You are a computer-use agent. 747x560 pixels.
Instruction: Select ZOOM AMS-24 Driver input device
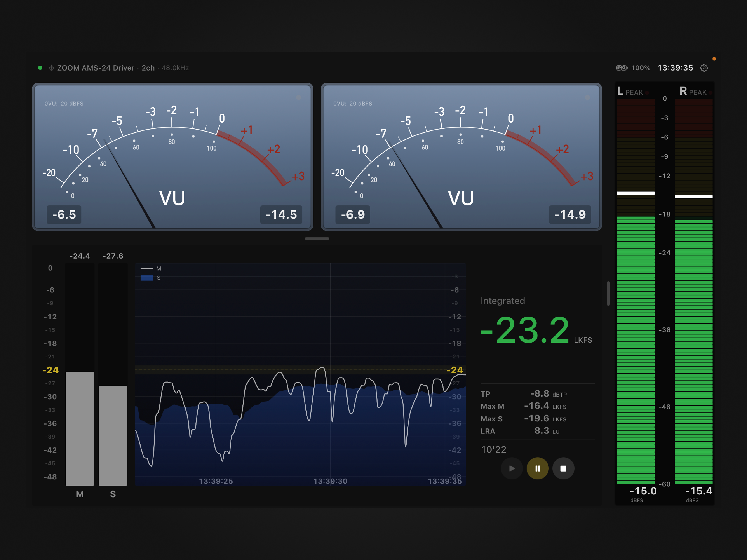(96, 68)
